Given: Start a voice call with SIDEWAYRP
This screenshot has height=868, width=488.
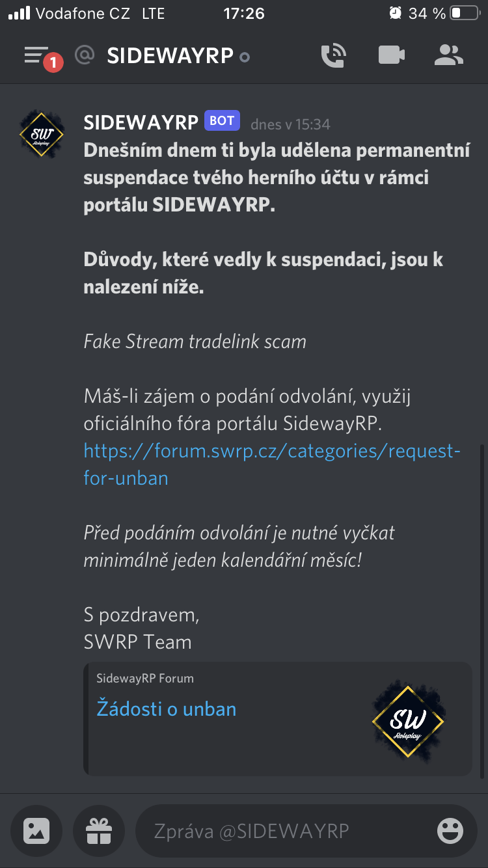Looking at the screenshot, I should [x=334, y=55].
